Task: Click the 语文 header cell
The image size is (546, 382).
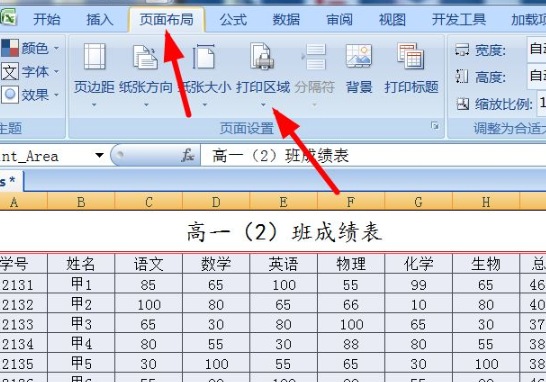Action: click(x=149, y=264)
